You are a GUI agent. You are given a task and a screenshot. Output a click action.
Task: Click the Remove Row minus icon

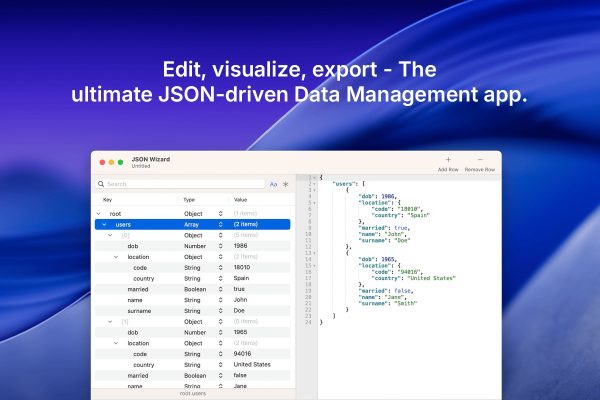pyautogui.click(x=480, y=160)
